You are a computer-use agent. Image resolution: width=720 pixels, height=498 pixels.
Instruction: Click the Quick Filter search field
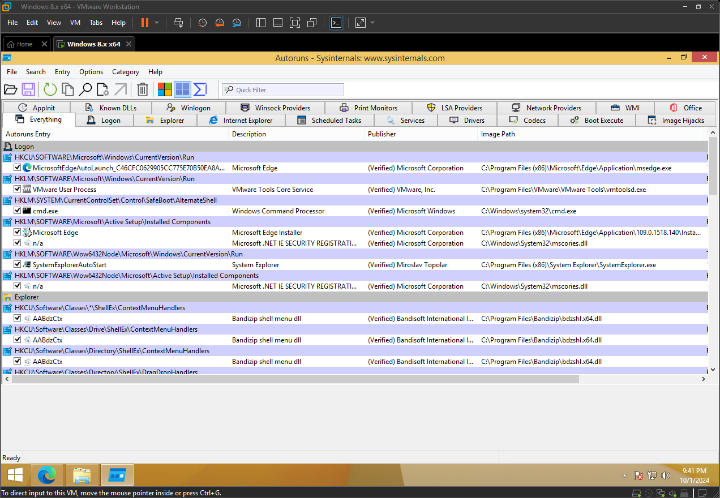pyautogui.click(x=283, y=90)
